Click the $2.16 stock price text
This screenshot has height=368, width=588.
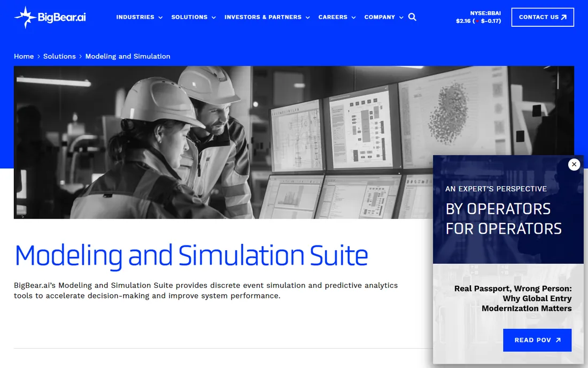click(x=463, y=21)
